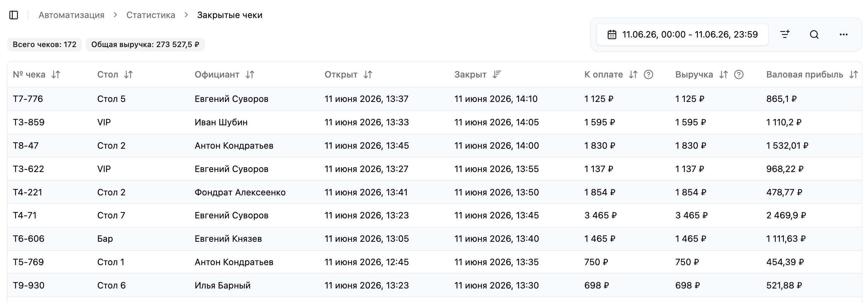Sort by К оплате column arrows
This screenshot has width=868, height=303.
(x=633, y=74)
